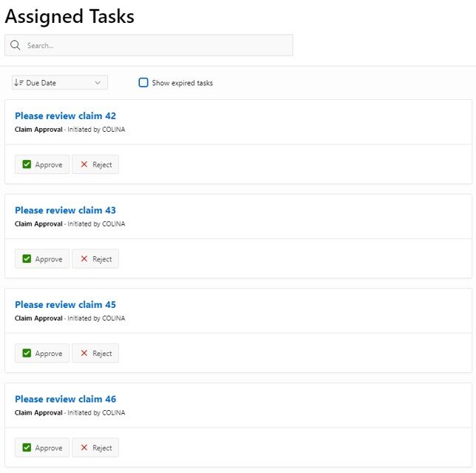Open the Please review claim 45 link

point(65,304)
